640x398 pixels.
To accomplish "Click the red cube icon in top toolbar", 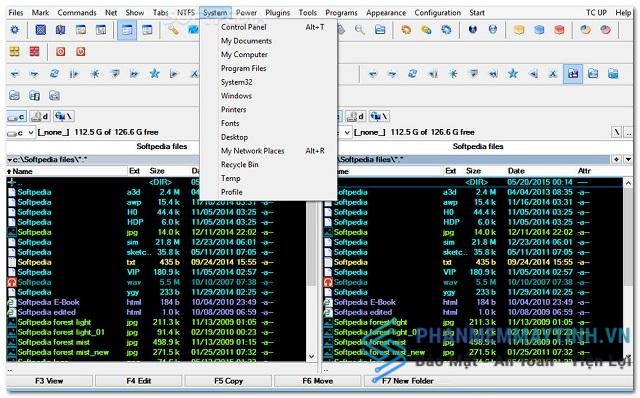I will click(x=559, y=30).
